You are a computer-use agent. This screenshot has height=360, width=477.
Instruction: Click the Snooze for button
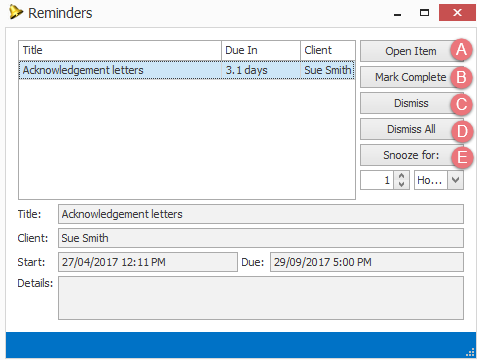click(x=411, y=155)
